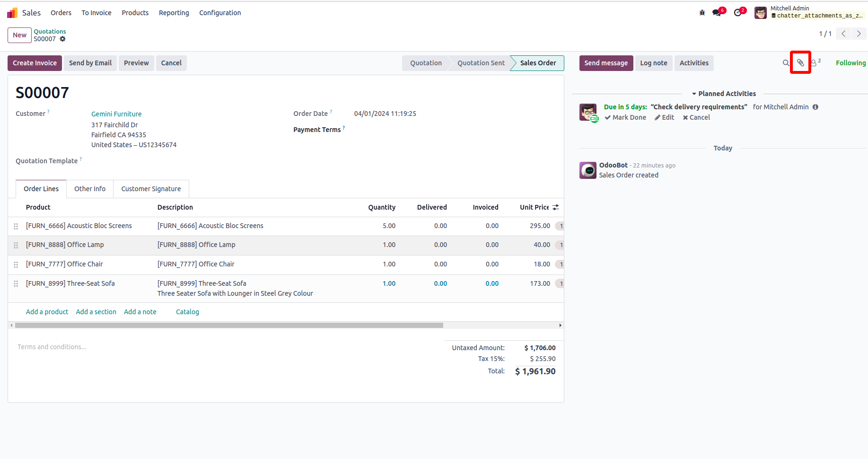Viewport: 868px width, 459px height.
Task: Toggle optional columns settings in order lines
Action: (x=556, y=207)
